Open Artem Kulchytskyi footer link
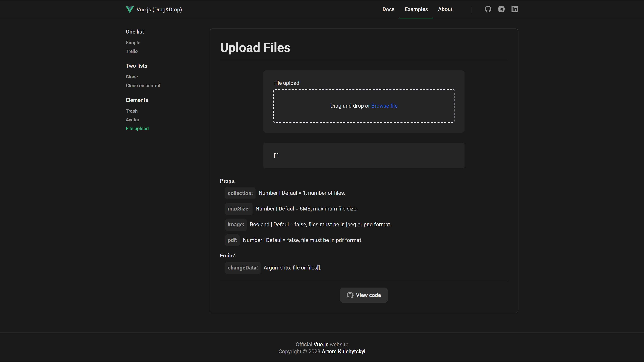 [x=343, y=351]
